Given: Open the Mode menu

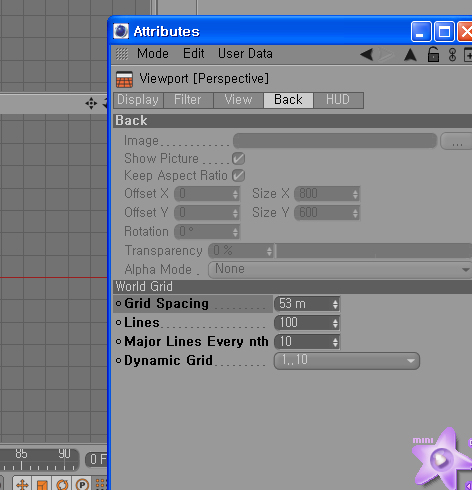Looking at the screenshot, I should 153,54.
